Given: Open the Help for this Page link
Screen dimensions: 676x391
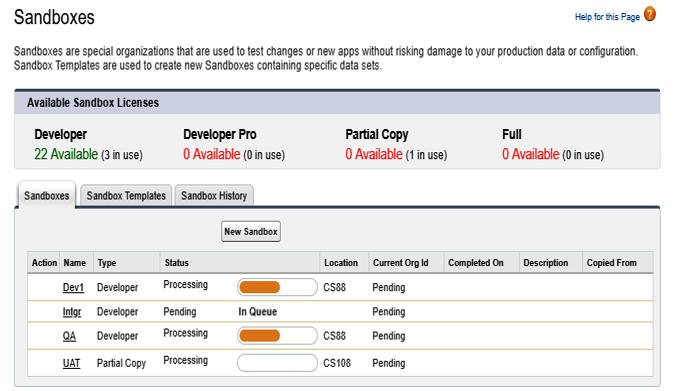Looking at the screenshot, I should coord(607,17).
